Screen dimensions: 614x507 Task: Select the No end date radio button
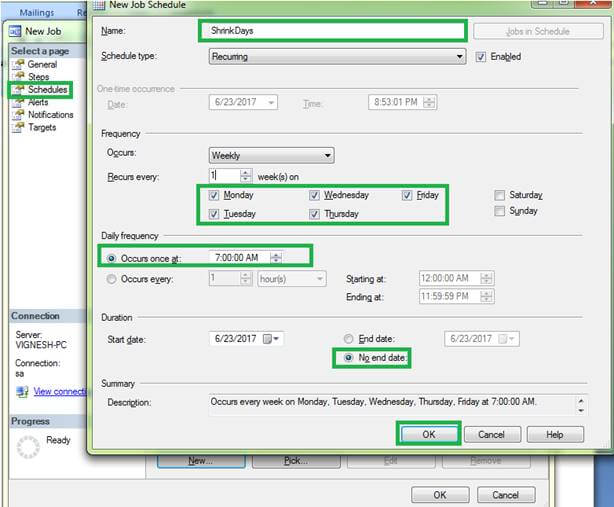point(348,357)
